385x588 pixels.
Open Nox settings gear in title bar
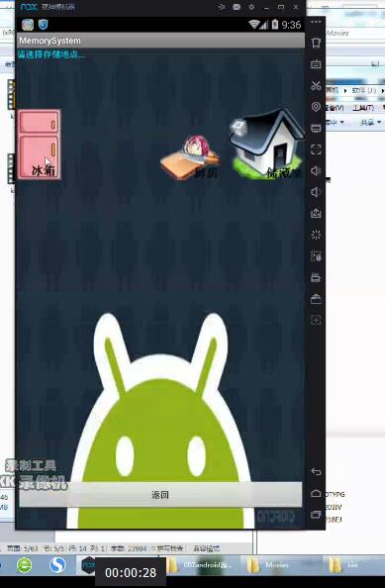point(251,7)
